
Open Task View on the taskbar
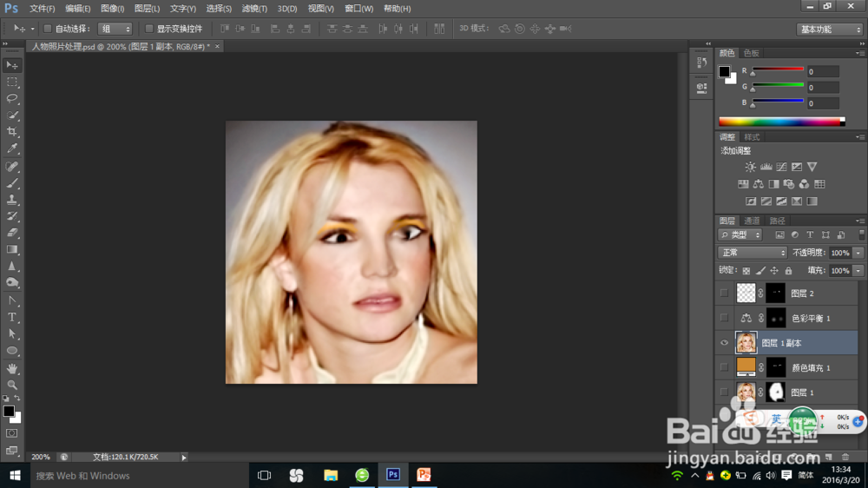tap(265, 476)
